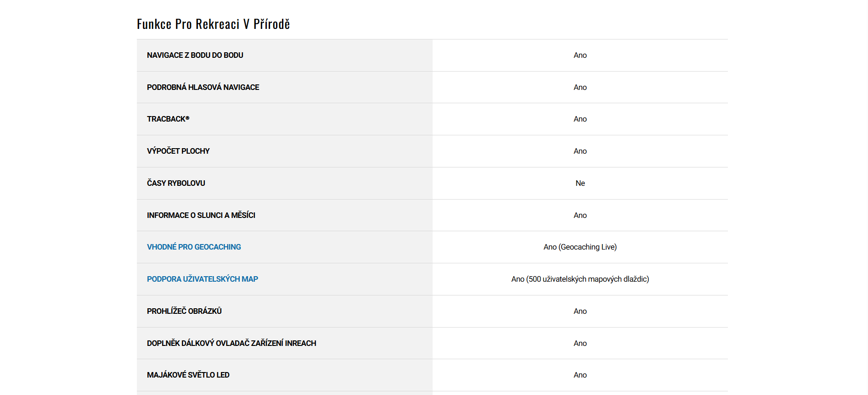This screenshot has width=868, height=395.
Task: Select the Navigace z bodu do bodu label
Action: click(x=195, y=56)
